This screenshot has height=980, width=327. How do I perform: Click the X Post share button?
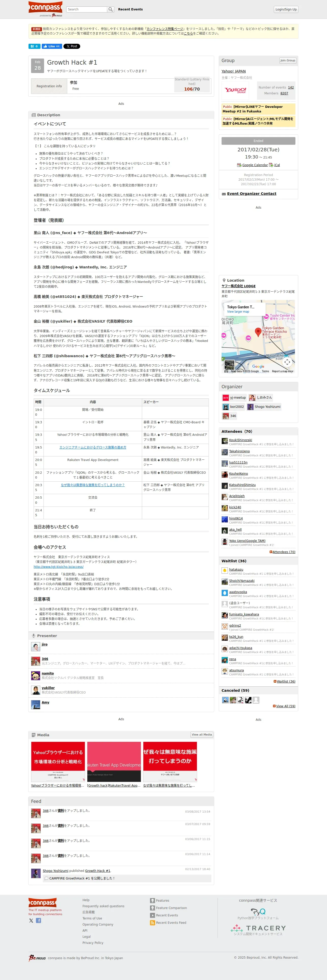(72, 46)
